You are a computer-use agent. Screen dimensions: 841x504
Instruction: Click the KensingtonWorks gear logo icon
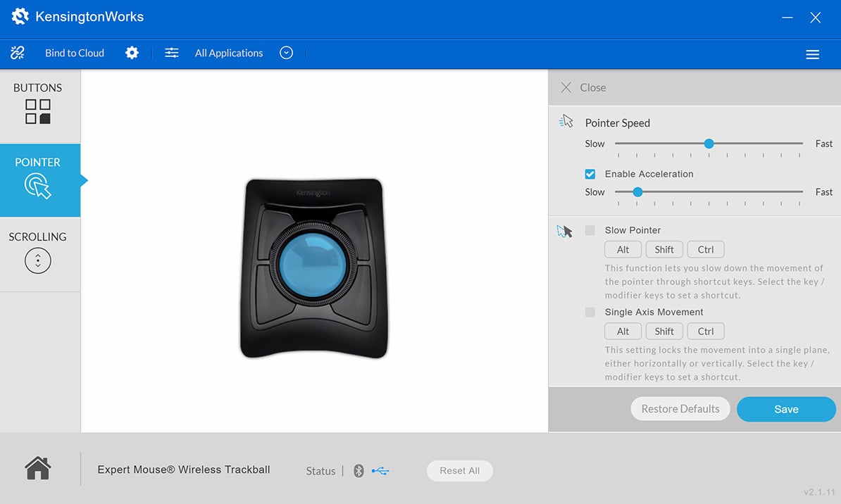20,16
